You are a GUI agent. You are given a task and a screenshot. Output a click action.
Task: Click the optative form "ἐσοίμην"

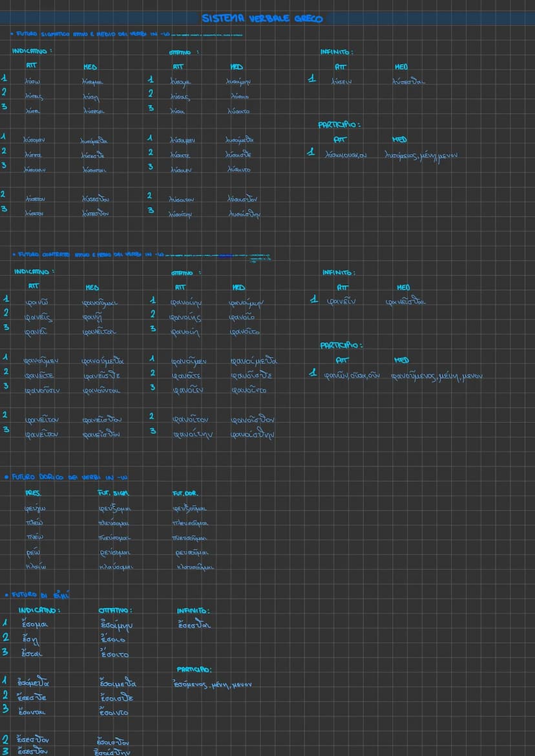coord(116,625)
